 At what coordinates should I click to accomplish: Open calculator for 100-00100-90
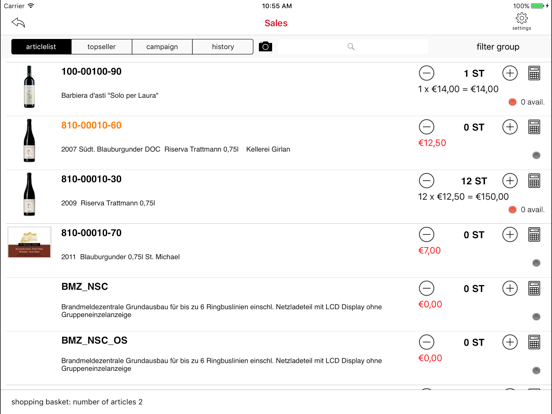(x=534, y=73)
